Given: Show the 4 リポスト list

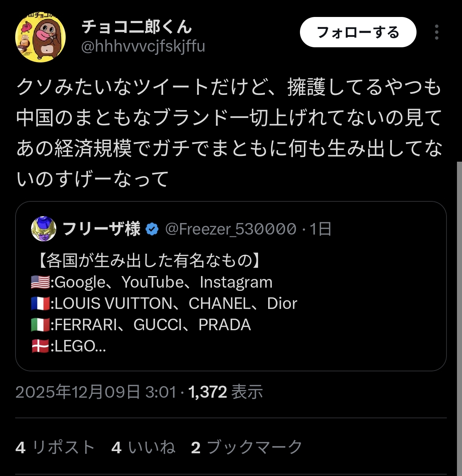Looking at the screenshot, I should [x=55, y=447].
